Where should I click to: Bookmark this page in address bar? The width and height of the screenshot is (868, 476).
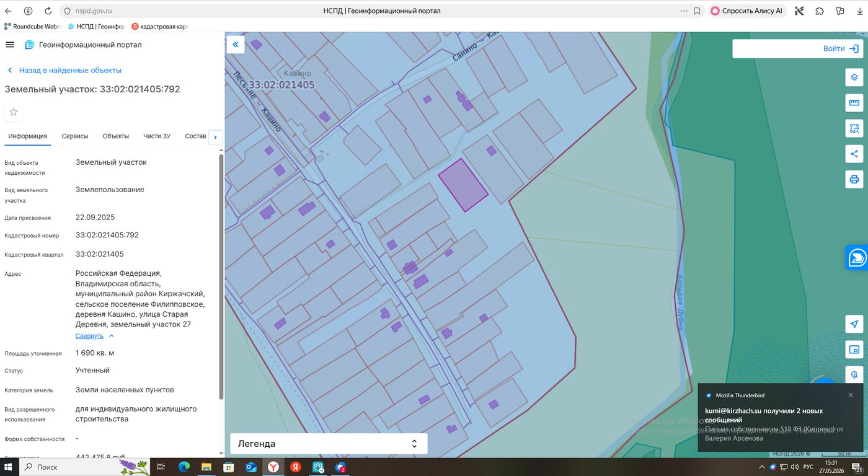(697, 11)
